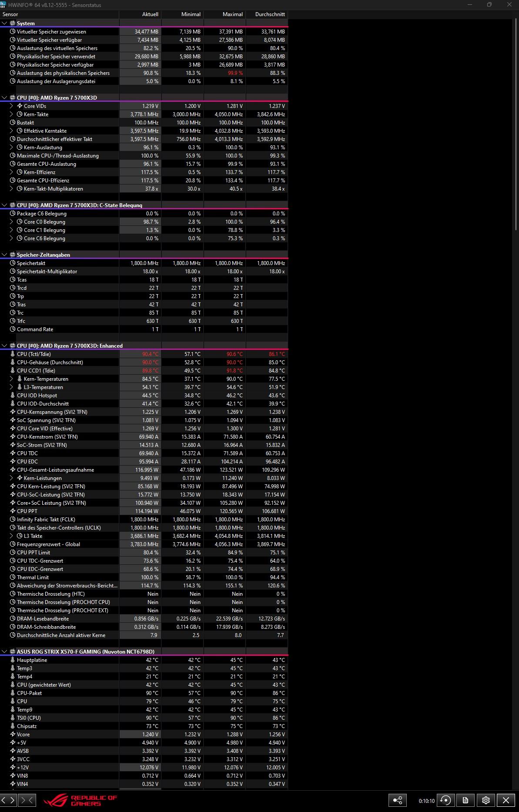Click lightning icon of +12V
The width and height of the screenshot is (519, 812).
point(13,767)
